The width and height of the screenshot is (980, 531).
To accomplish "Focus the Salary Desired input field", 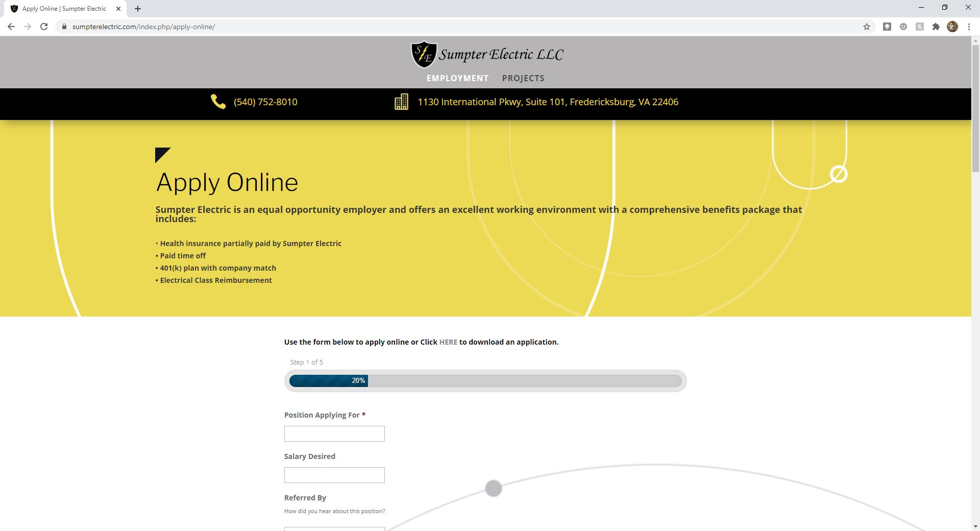I will [x=334, y=475].
